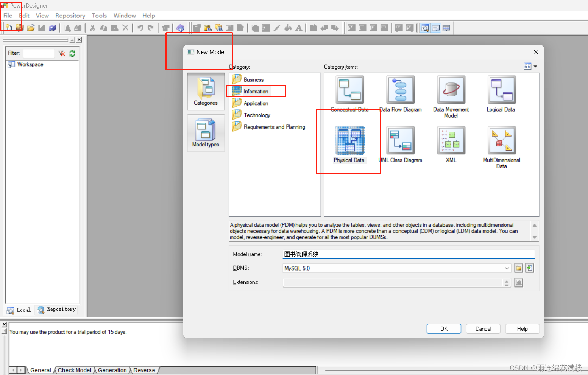Open the category items view-mode dropdown arrow

pyautogui.click(x=535, y=67)
